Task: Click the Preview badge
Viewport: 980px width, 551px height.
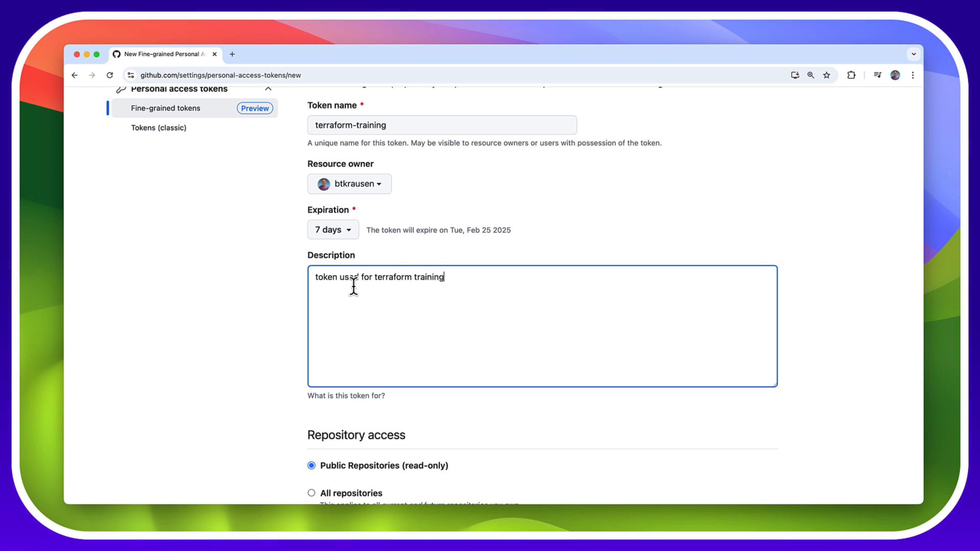Action: 255,108
